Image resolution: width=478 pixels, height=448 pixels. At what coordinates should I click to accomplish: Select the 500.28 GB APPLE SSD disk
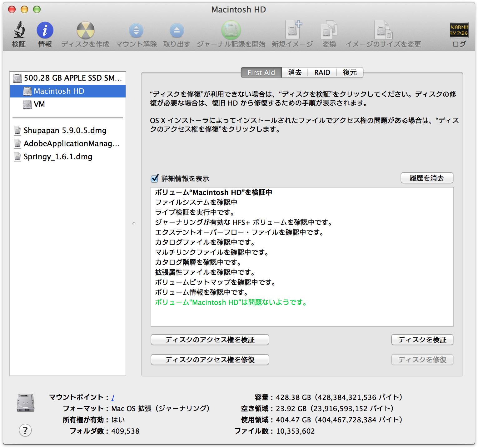[x=68, y=78]
